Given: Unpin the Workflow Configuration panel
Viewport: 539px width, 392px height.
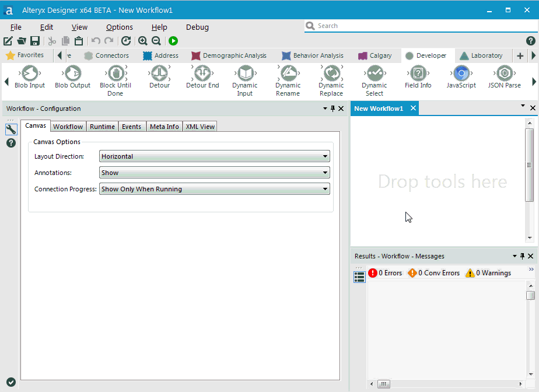Looking at the screenshot, I should pyautogui.click(x=332, y=108).
